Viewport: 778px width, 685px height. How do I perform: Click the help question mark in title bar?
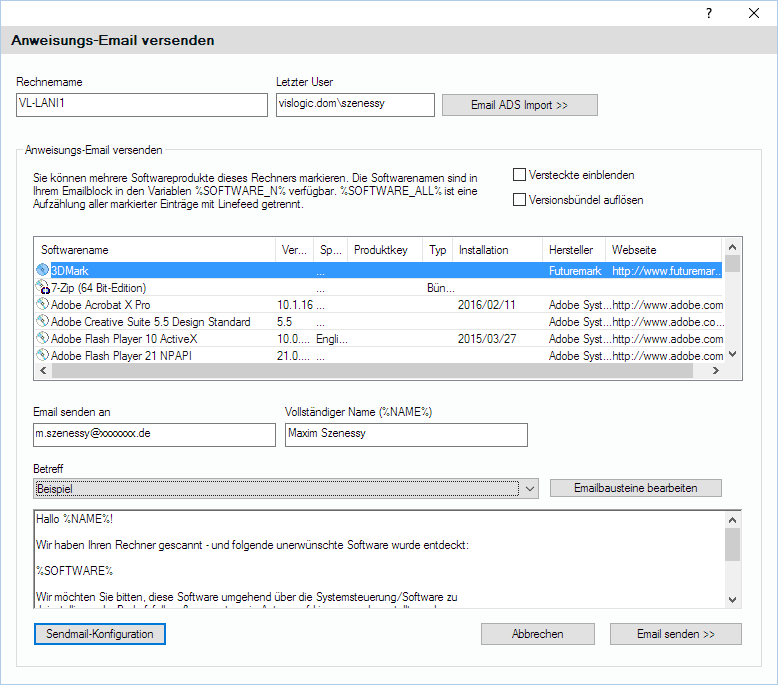709,13
